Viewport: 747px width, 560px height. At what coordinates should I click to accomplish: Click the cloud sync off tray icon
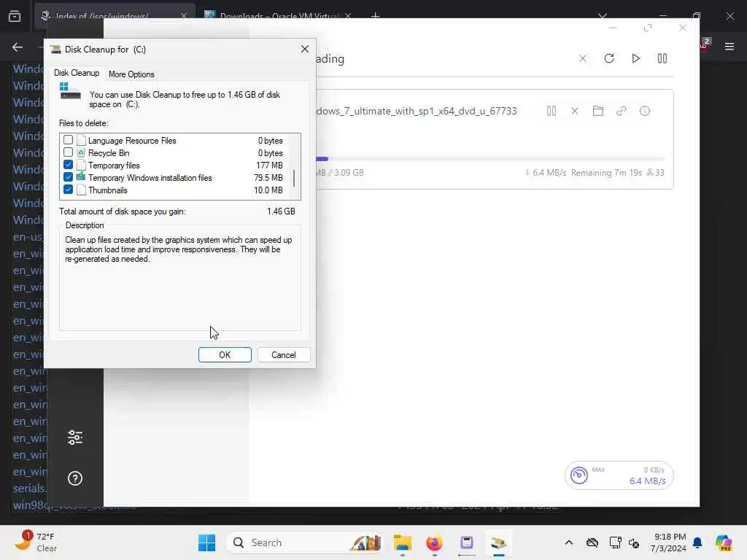point(592,542)
